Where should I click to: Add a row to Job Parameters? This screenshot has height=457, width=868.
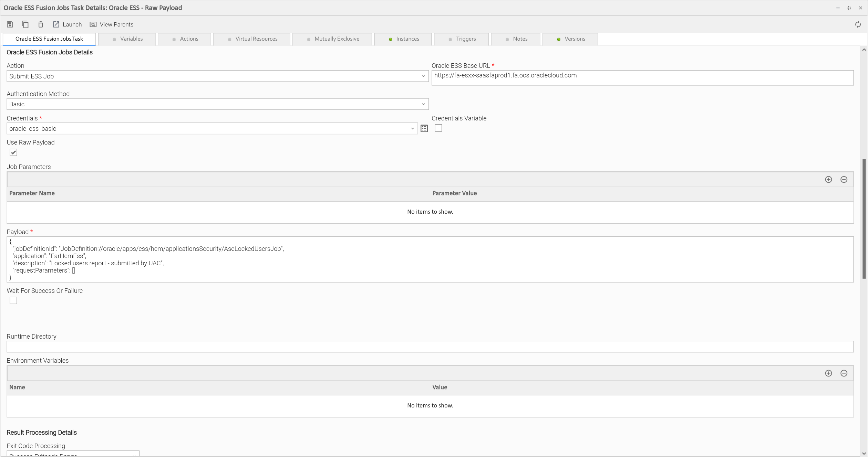[x=828, y=179]
